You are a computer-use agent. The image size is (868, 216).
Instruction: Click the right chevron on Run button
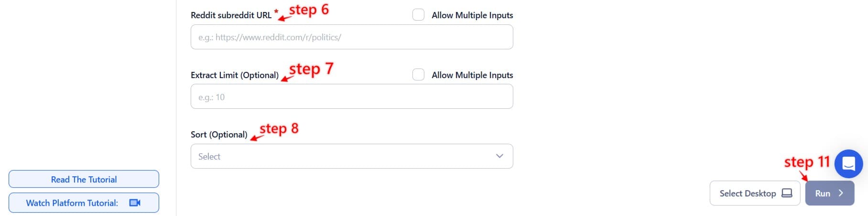(x=841, y=193)
